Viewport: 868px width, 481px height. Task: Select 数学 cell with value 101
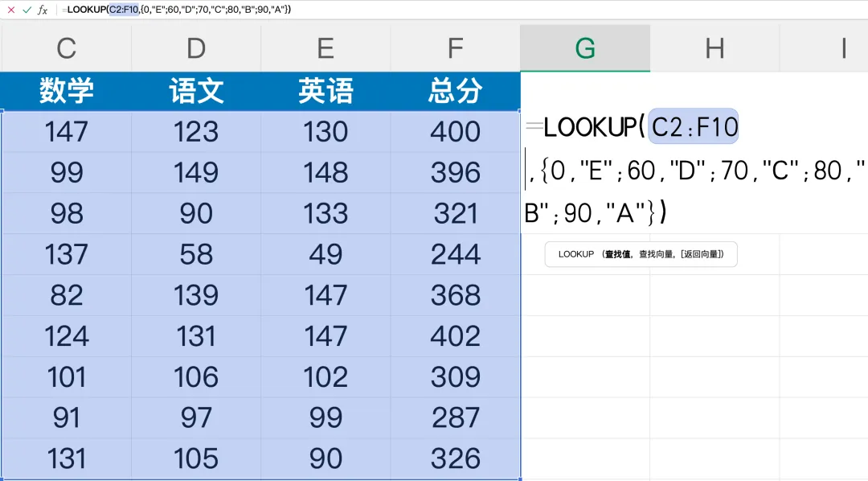[67, 376]
